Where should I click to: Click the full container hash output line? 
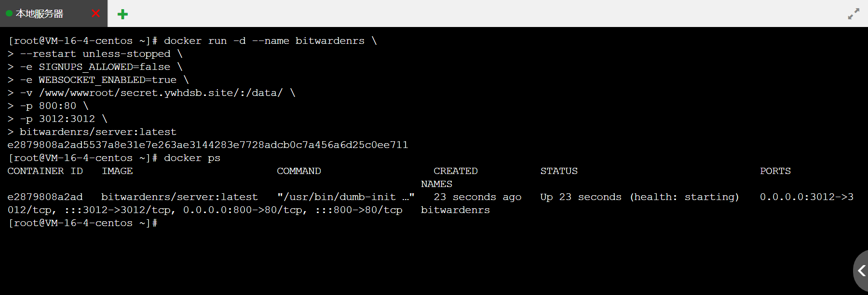click(208, 145)
